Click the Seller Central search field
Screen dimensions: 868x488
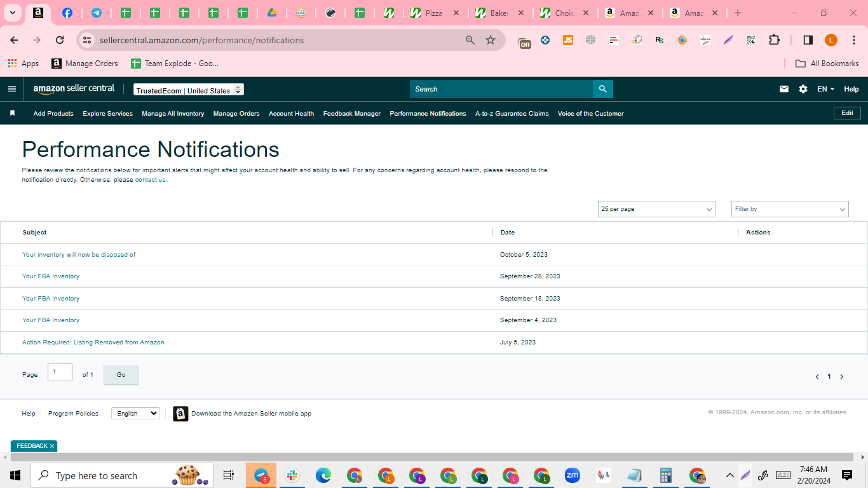pos(501,89)
